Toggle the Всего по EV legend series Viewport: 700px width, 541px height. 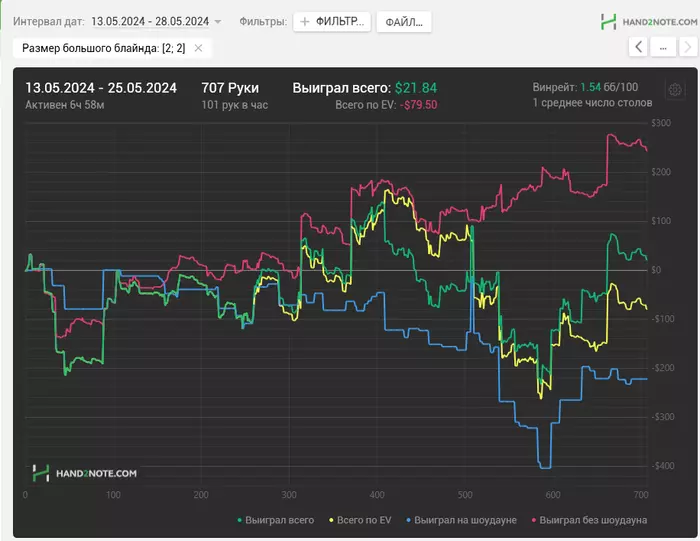[x=360, y=520]
